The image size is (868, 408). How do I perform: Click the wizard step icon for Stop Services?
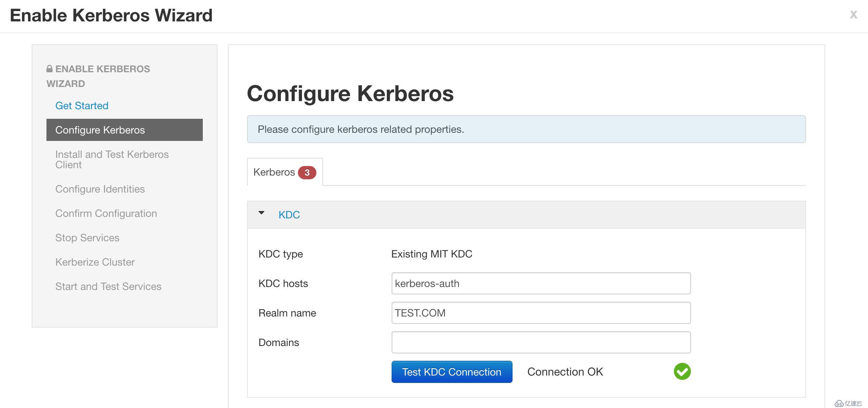(x=86, y=237)
